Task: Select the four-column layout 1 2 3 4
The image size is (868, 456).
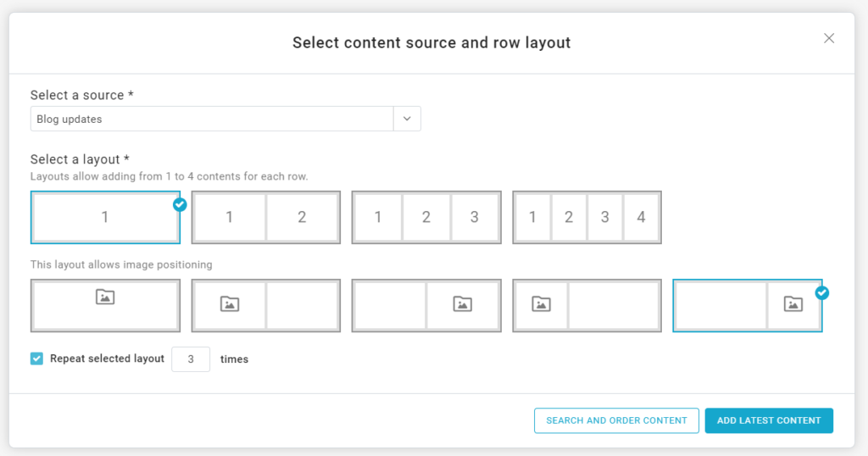Action: pyautogui.click(x=587, y=217)
